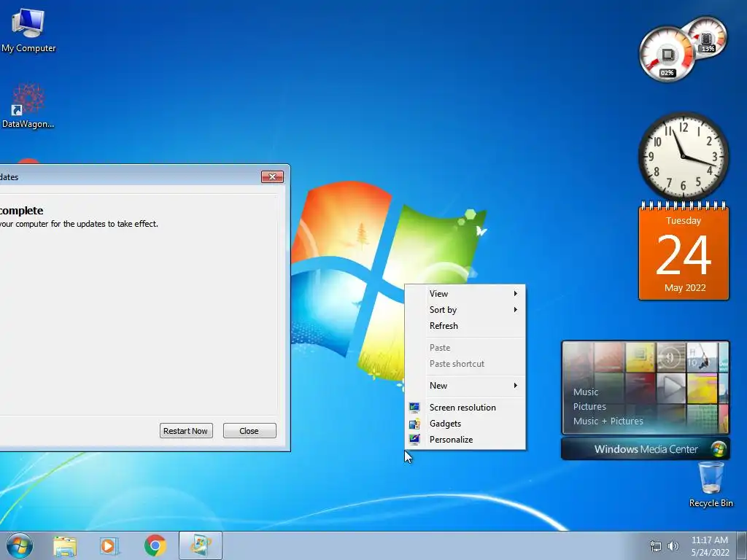The image size is (747, 560).
Task: Choose Music + Pictures in Media Center gadget
Action: click(608, 421)
